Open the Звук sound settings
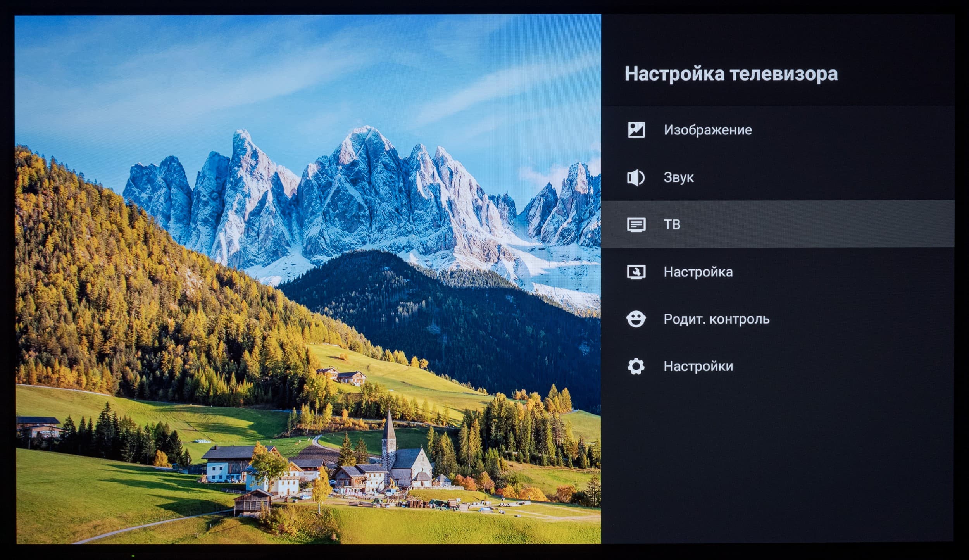 click(x=678, y=177)
